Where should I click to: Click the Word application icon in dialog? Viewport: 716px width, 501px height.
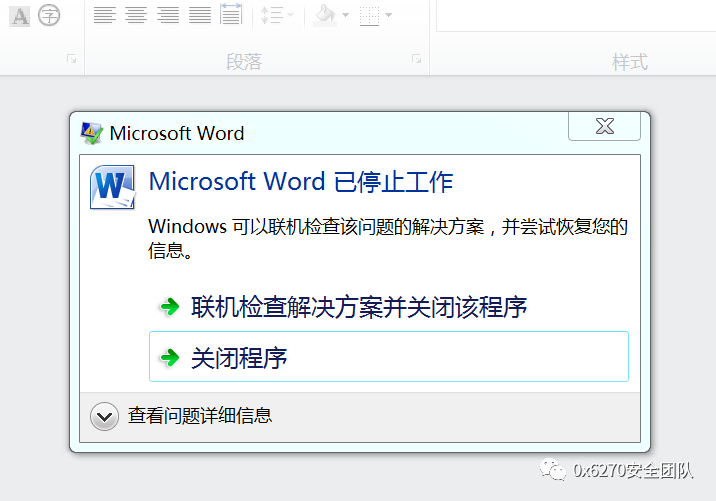click(112, 187)
